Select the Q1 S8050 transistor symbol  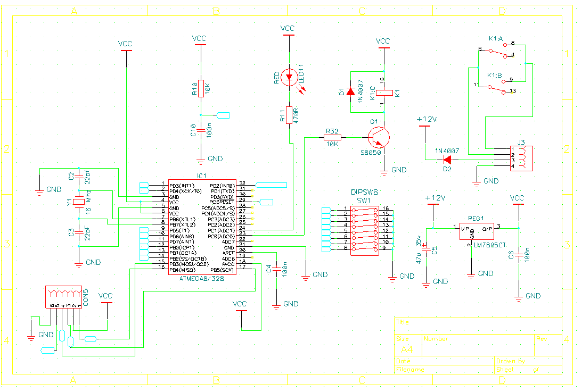pyautogui.click(x=380, y=138)
